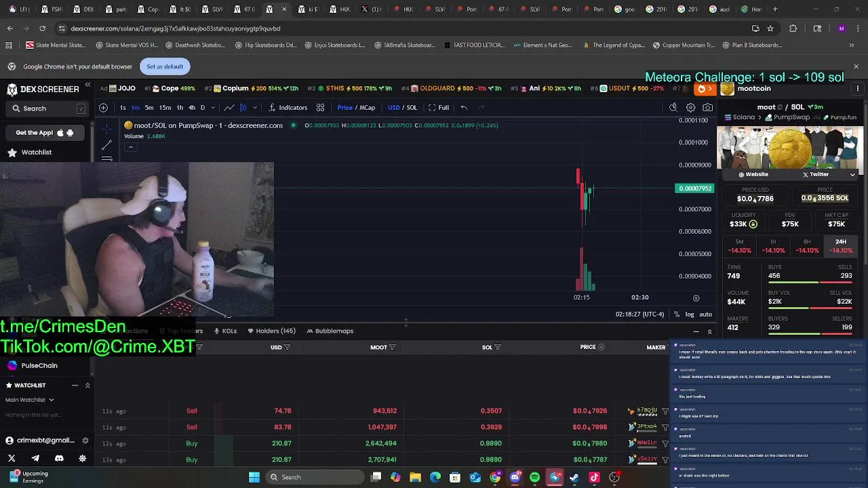Open Spotify from the Windows taskbar
Image resolution: width=868 pixels, height=488 pixels.
click(x=534, y=477)
